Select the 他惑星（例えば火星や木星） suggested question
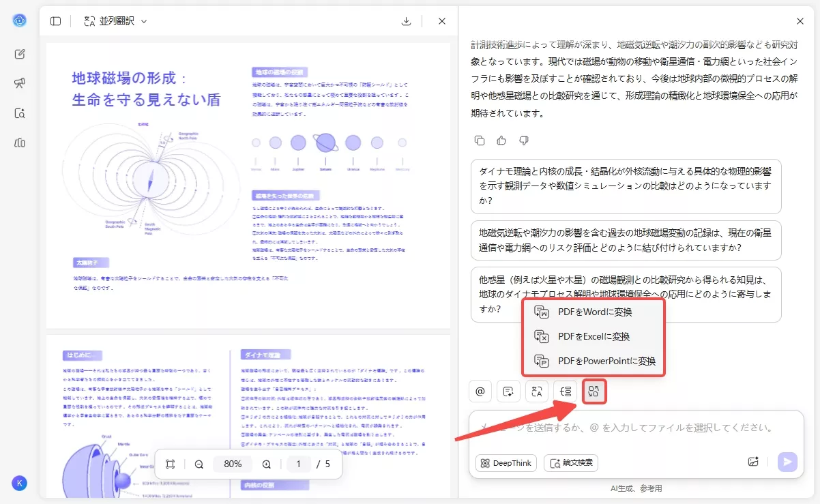The image size is (820, 504). [x=626, y=294]
